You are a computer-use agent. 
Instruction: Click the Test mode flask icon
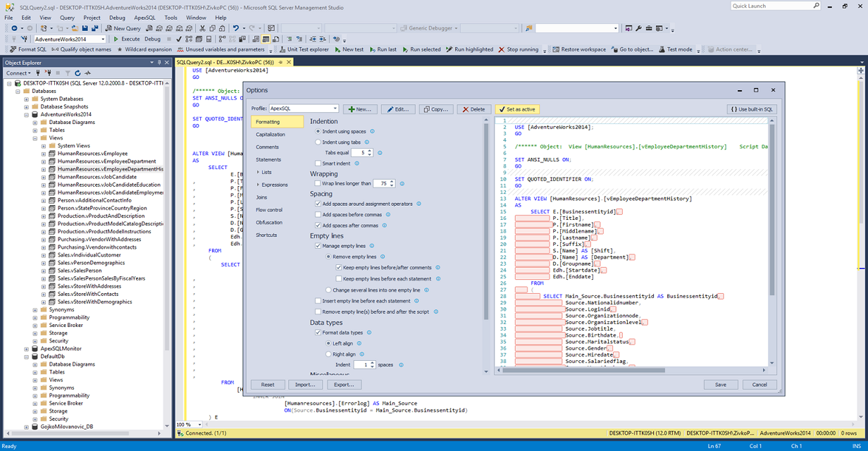click(x=661, y=49)
